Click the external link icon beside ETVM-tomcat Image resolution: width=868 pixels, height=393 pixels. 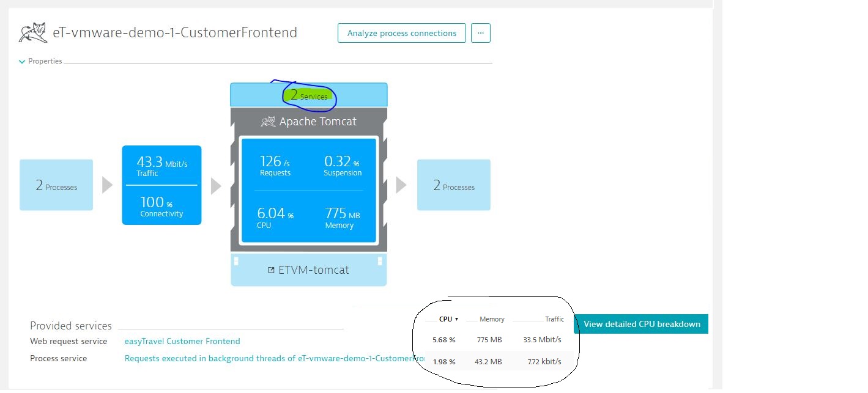[271, 270]
